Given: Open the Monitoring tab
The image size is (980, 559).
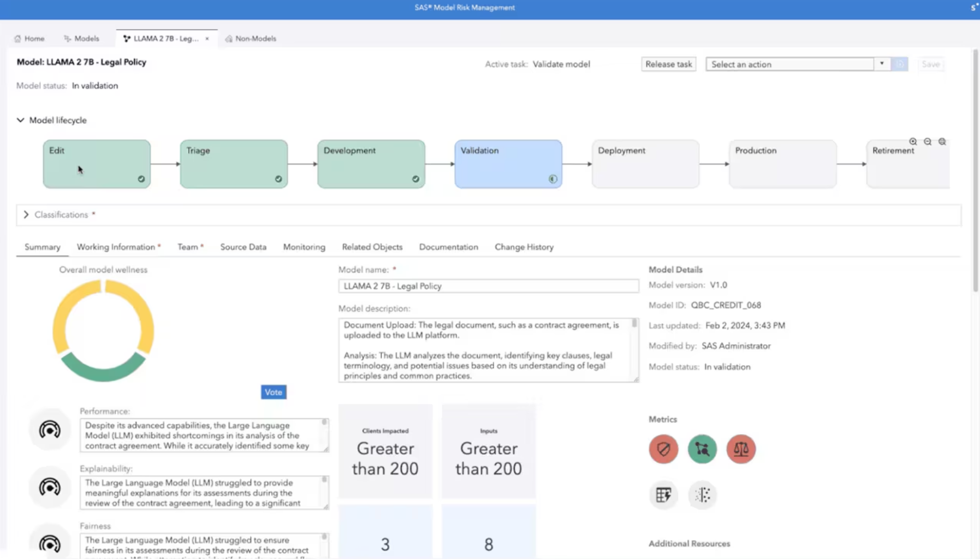Looking at the screenshot, I should point(304,247).
